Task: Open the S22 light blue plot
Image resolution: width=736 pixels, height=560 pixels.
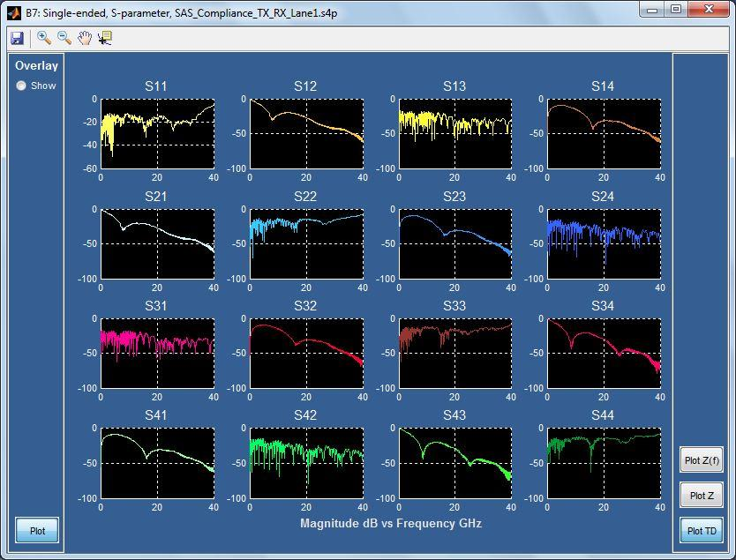Action: click(306, 243)
